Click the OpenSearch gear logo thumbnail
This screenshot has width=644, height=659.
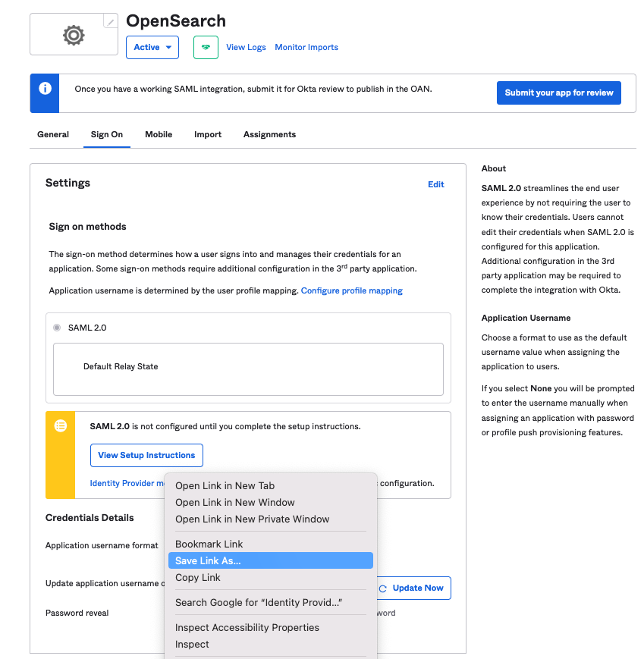click(x=74, y=34)
